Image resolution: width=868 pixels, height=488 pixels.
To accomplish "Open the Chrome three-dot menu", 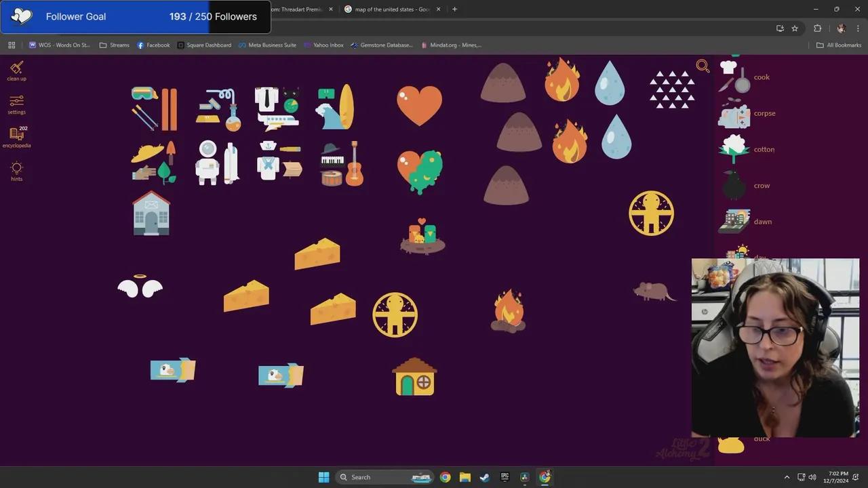I will [858, 28].
